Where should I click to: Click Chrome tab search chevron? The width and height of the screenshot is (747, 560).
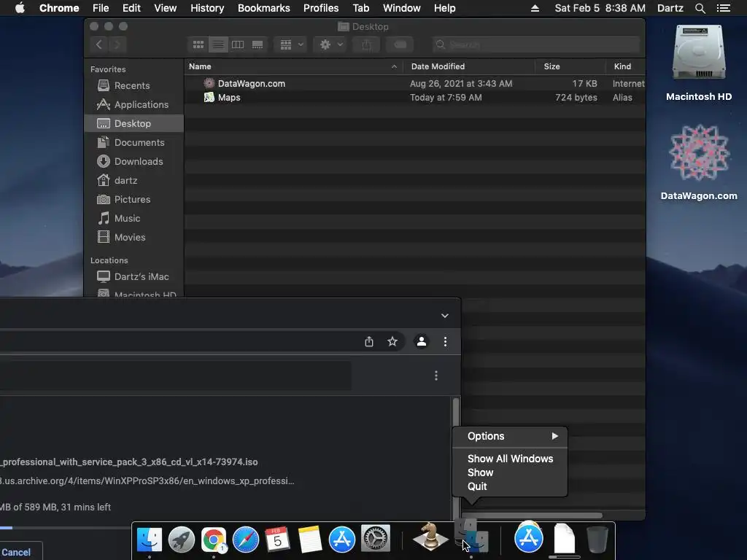pyautogui.click(x=444, y=316)
